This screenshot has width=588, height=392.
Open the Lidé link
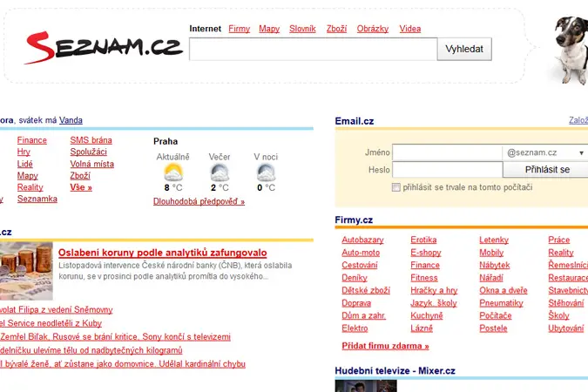[24, 164]
